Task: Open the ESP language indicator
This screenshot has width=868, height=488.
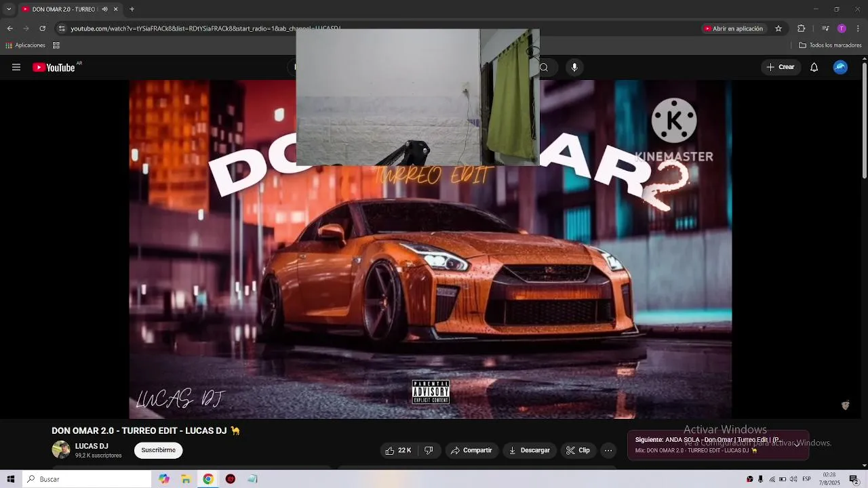Action: (807, 479)
